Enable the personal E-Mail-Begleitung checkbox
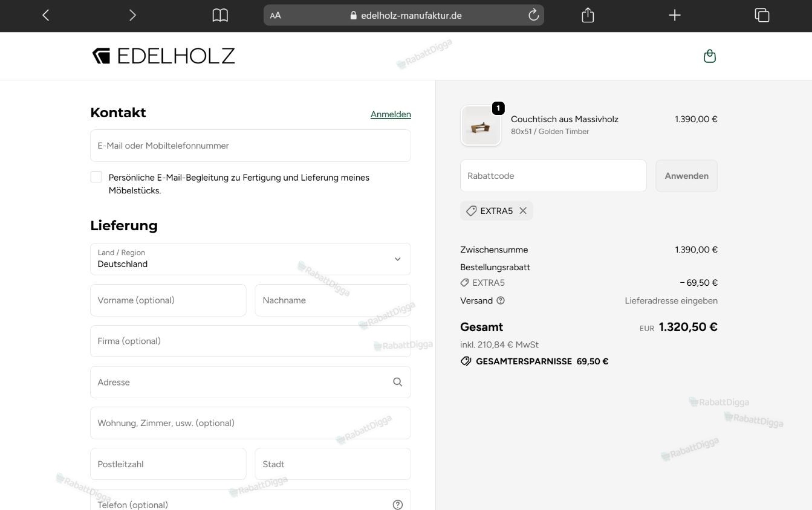The height and width of the screenshot is (510, 812). (x=96, y=176)
